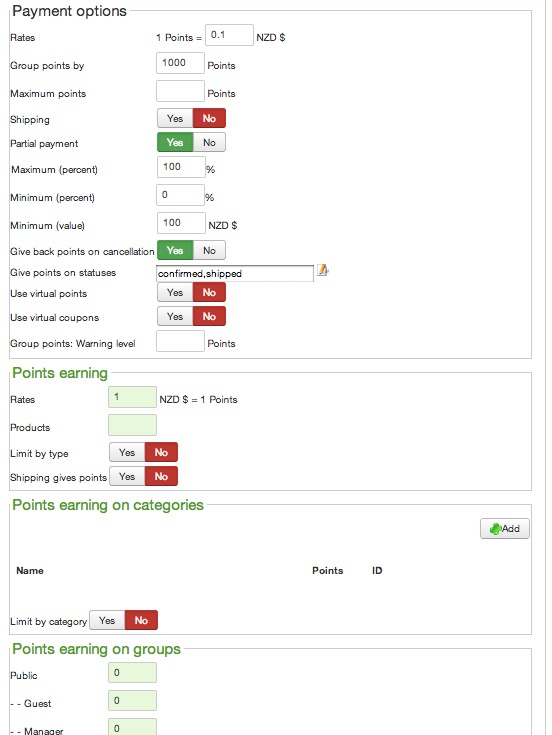This screenshot has width=552, height=735.
Task: Choose Yes for Shipping gives points
Action: coord(127,476)
